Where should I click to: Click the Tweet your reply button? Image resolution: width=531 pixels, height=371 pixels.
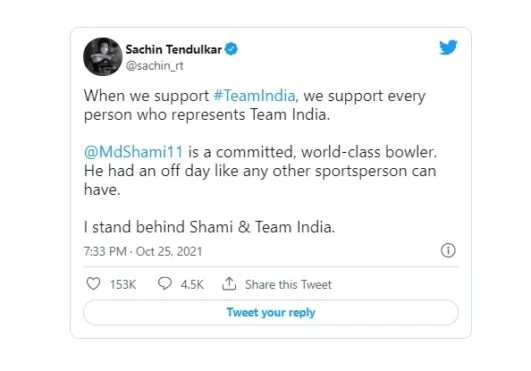(271, 312)
